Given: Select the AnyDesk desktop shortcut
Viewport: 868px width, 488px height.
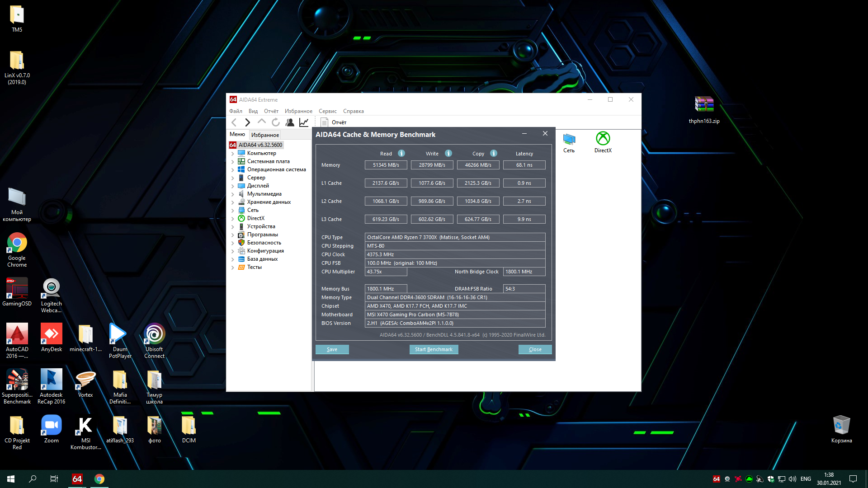Looking at the screenshot, I should (x=52, y=337).
